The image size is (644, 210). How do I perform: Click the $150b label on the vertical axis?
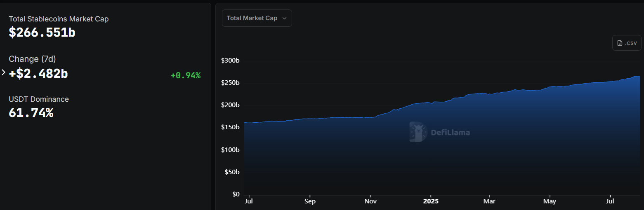(x=230, y=127)
